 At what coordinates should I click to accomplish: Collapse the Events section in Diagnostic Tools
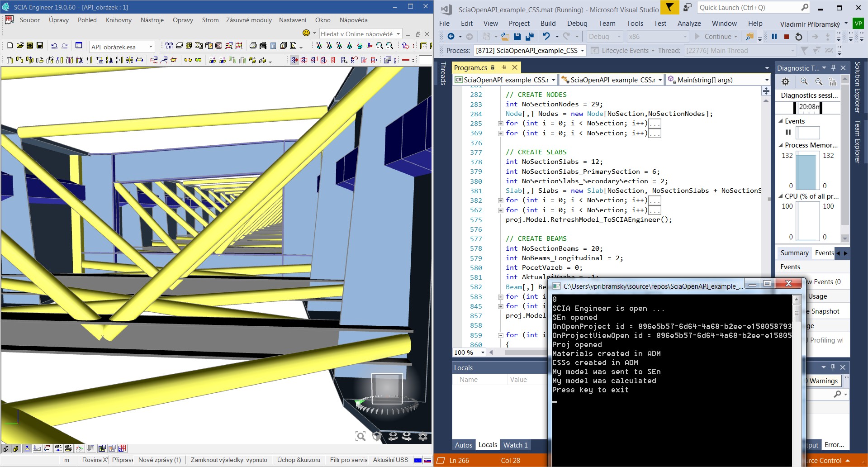pyautogui.click(x=781, y=121)
